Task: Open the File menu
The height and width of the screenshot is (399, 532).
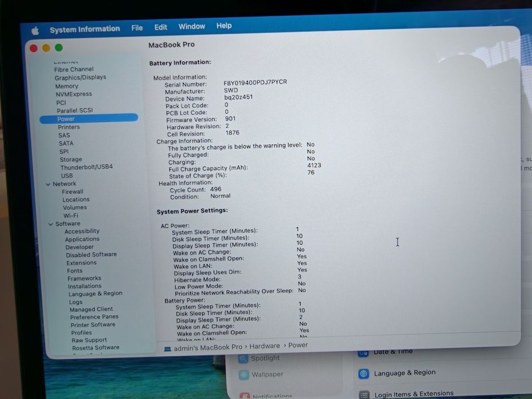Action: pos(137,28)
